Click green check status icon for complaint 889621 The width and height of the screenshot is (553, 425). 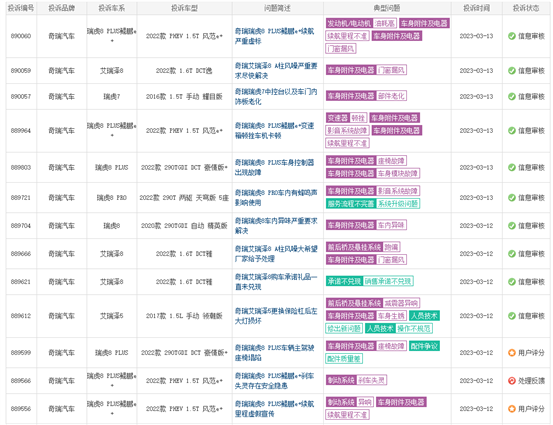tap(512, 281)
